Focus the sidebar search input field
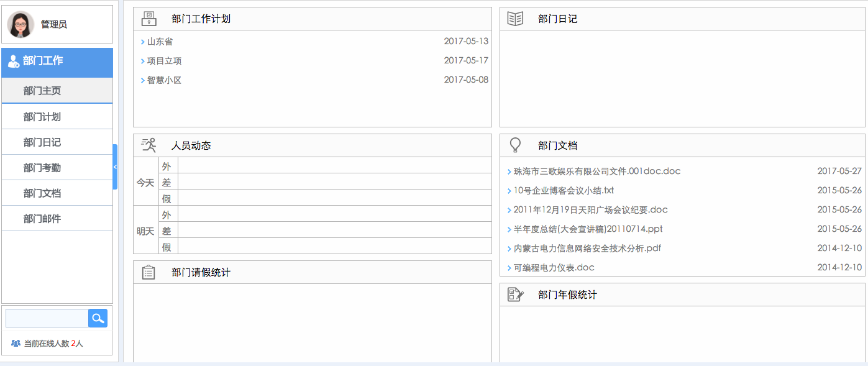The width and height of the screenshot is (868, 366). 47,318
